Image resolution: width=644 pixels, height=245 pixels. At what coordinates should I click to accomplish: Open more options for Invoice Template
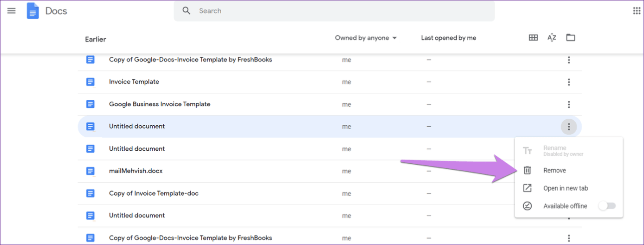click(x=569, y=82)
